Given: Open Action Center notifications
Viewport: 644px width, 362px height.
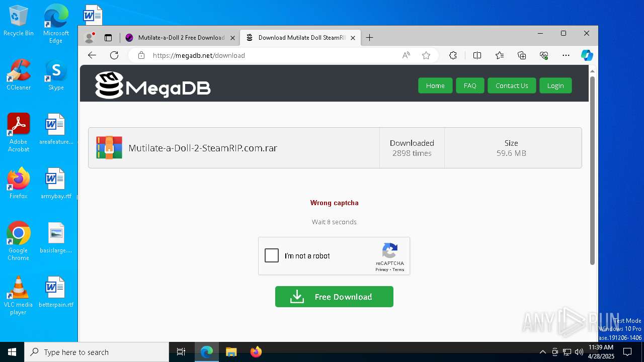Looking at the screenshot, I should click(x=627, y=352).
